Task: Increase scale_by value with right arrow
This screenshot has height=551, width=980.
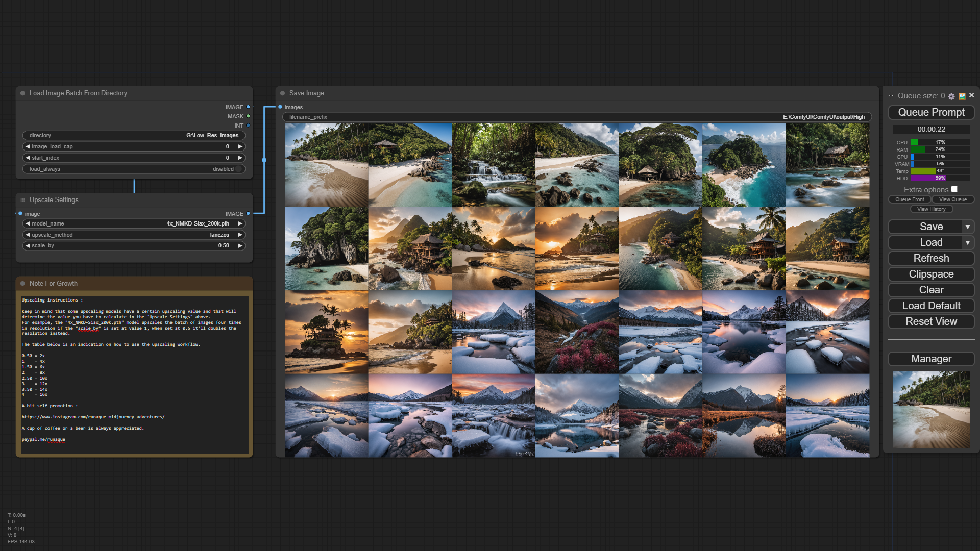Action: point(240,246)
